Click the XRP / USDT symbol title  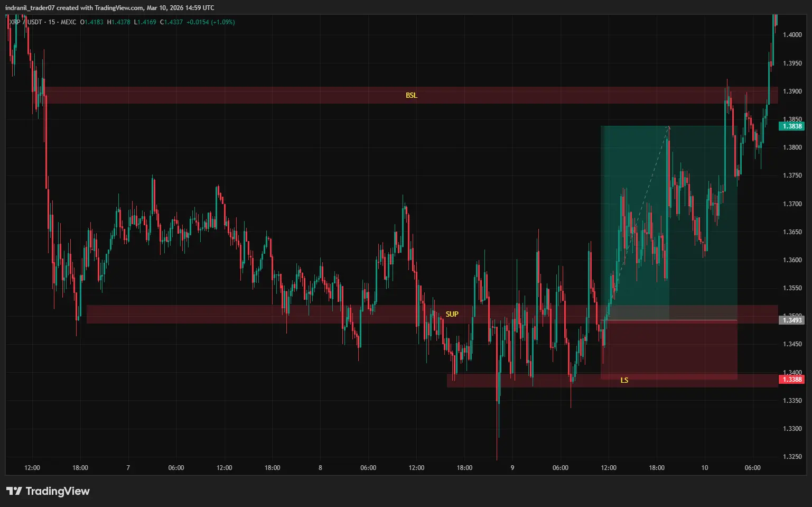(x=26, y=22)
